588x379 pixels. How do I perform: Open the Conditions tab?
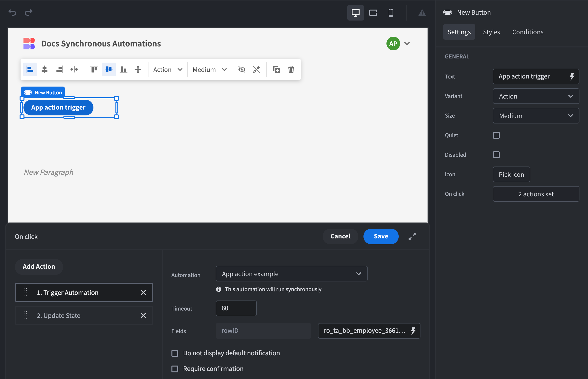(x=527, y=32)
